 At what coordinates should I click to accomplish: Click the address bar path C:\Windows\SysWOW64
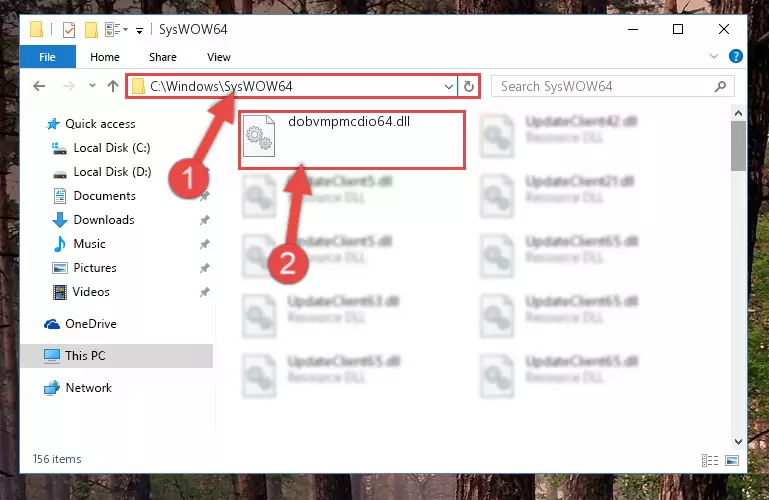coord(221,86)
